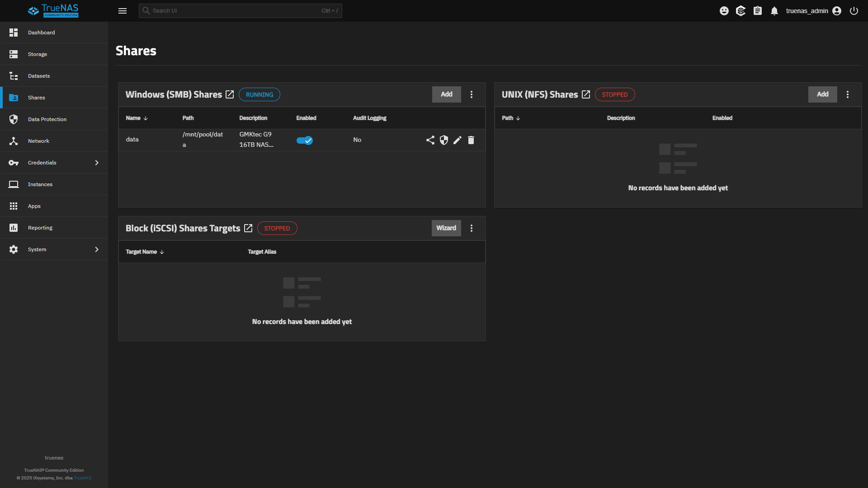Click the power button icon

click(854, 11)
